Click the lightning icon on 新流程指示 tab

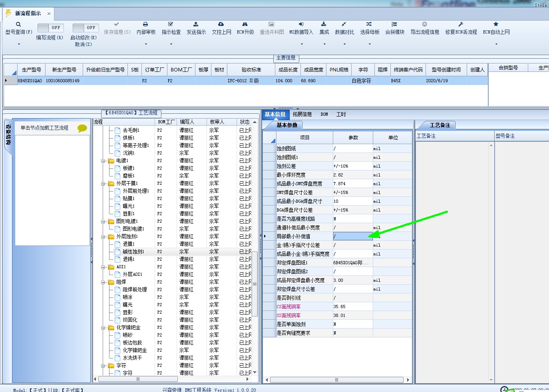coord(8,13)
